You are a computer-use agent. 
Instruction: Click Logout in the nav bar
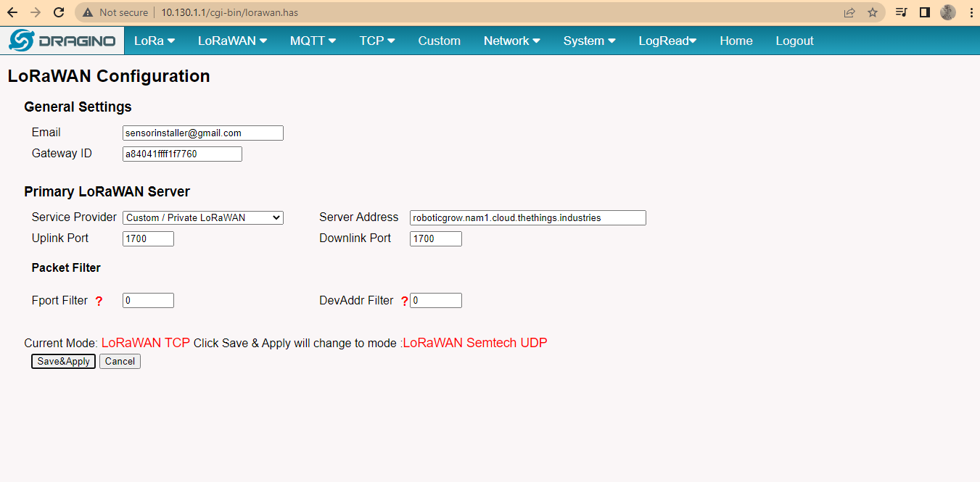coord(794,41)
